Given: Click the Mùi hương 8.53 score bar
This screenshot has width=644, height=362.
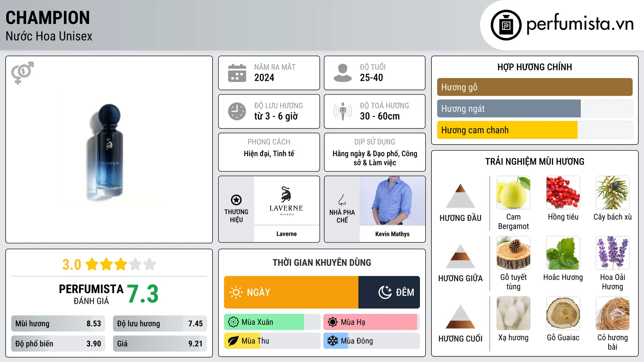Looking at the screenshot, I should (x=58, y=323).
